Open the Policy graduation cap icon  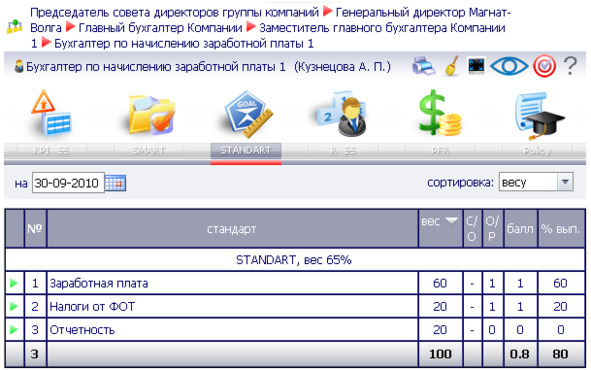click(x=539, y=115)
